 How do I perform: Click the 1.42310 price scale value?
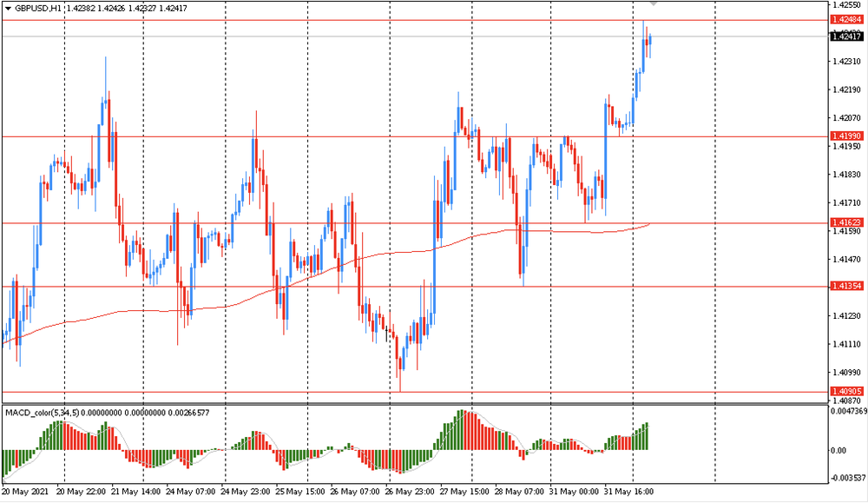coord(847,62)
